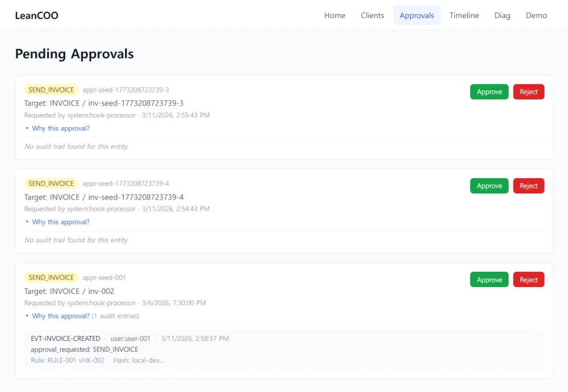Click 'Target: INVOICE / inv-002' text

pyautogui.click(x=69, y=292)
